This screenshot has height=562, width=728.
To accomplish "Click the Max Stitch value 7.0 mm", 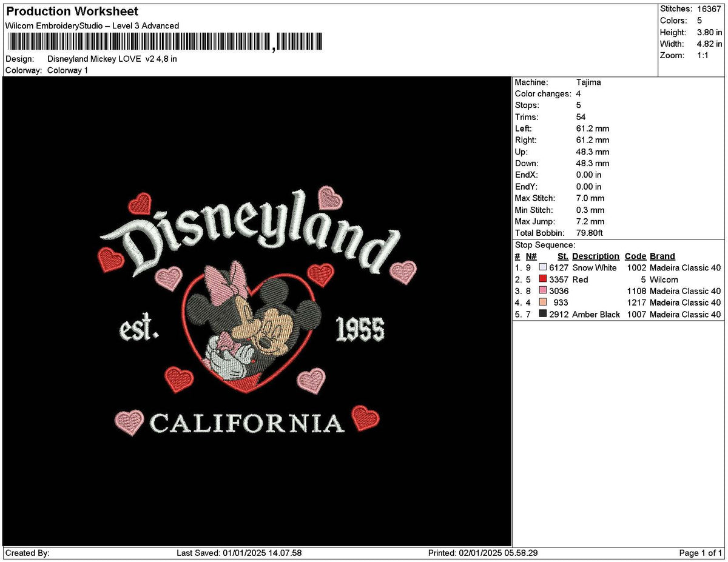I will (590, 198).
